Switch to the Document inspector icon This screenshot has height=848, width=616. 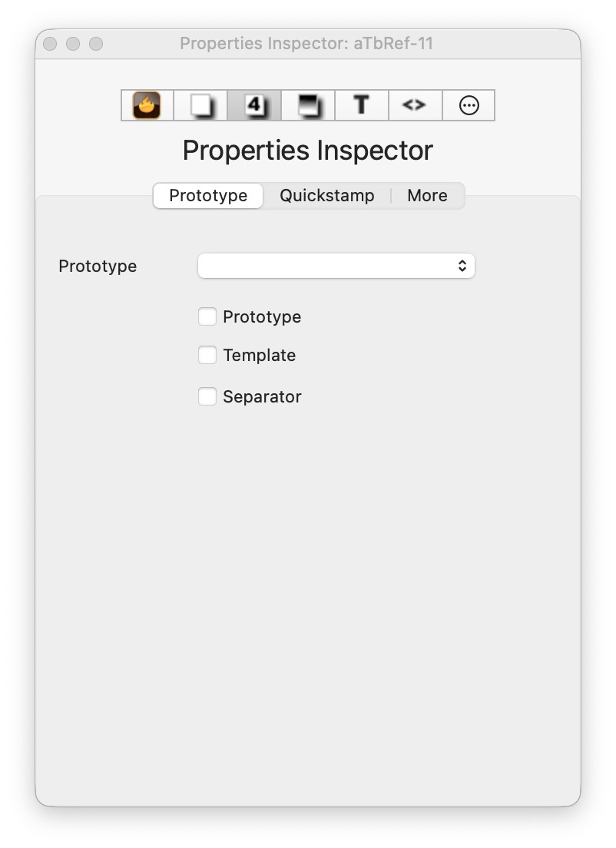pyautogui.click(x=200, y=105)
